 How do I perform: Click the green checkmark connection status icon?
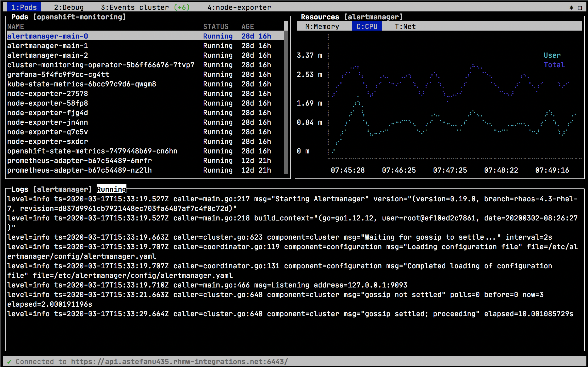[9, 362]
